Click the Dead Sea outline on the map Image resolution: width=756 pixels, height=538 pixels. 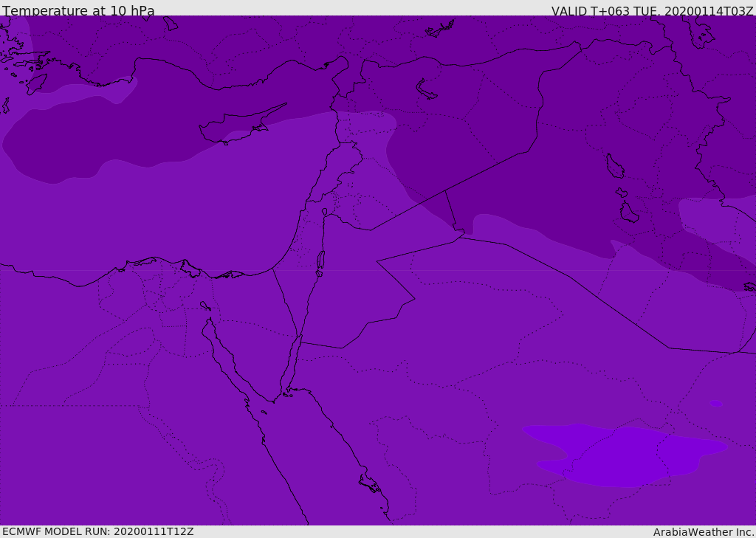pos(320,263)
